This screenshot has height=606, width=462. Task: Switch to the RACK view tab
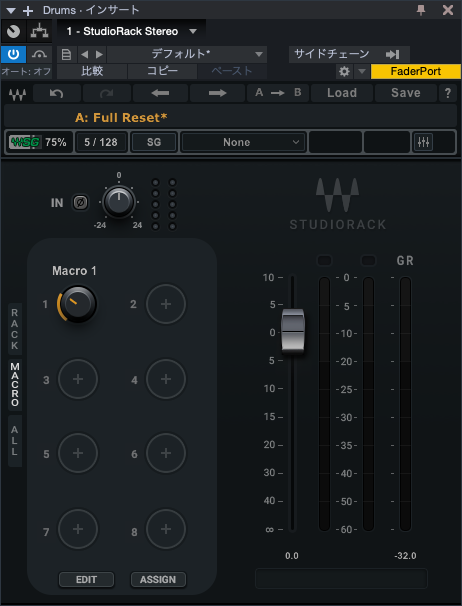click(15, 329)
